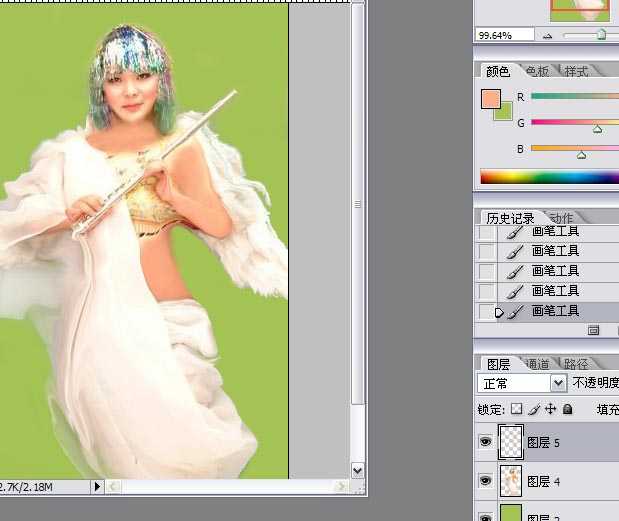The width and height of the screenshot is (619, 521).
Task: Click the green background color swatch
Action: tap(504, 112)
